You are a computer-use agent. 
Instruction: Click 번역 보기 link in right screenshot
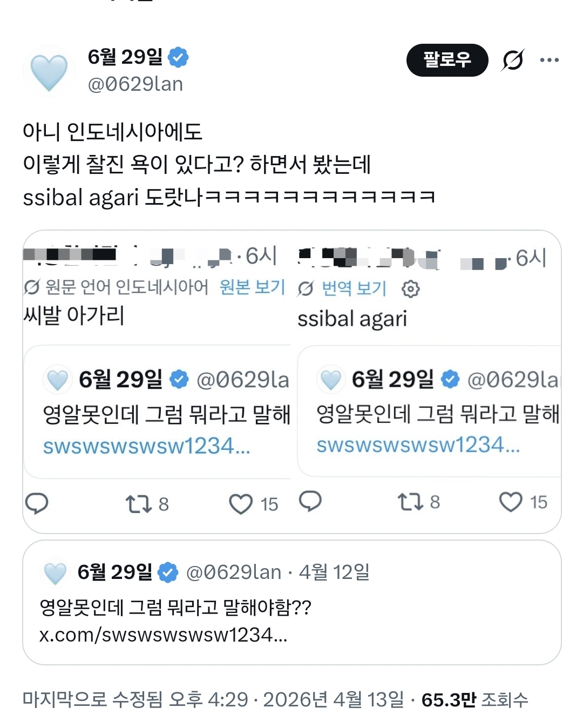[354, 289]
